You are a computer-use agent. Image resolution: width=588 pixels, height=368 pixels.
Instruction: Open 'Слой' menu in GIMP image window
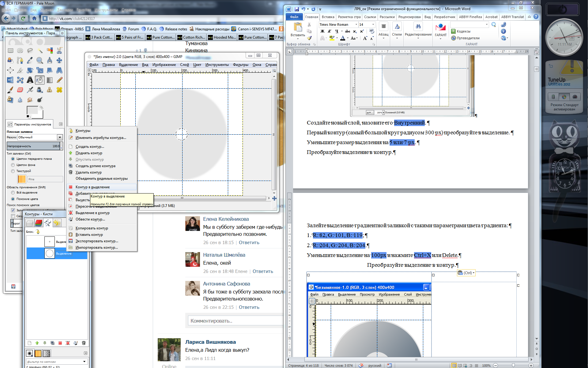(x=184, y=65)
